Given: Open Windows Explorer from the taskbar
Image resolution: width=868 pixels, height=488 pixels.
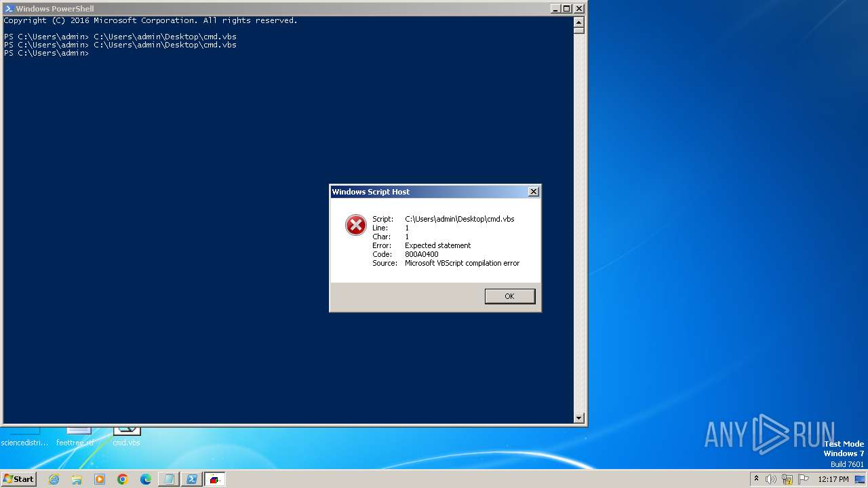Looking at the screenshot, I should pos(77,479).
